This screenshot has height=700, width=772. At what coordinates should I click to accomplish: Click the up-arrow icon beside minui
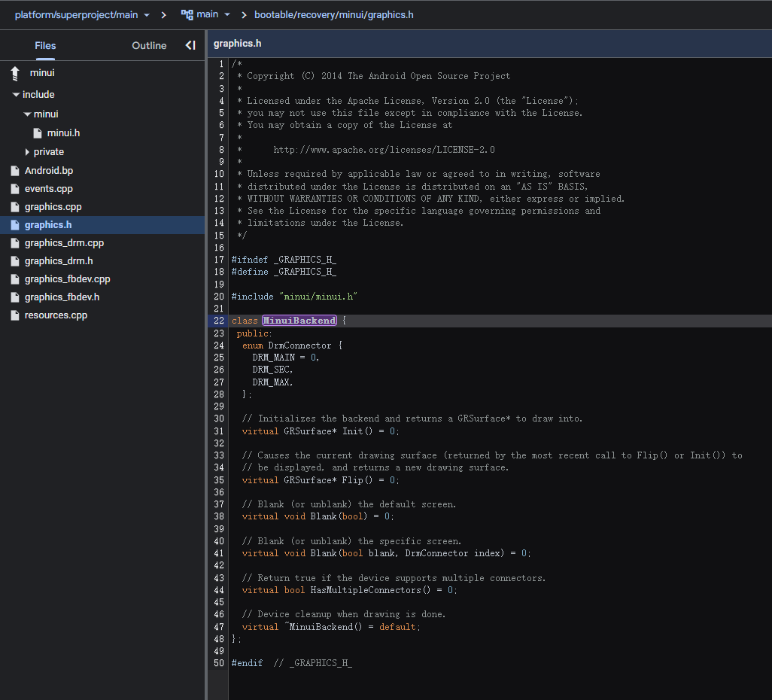click(x=14, y=73)
